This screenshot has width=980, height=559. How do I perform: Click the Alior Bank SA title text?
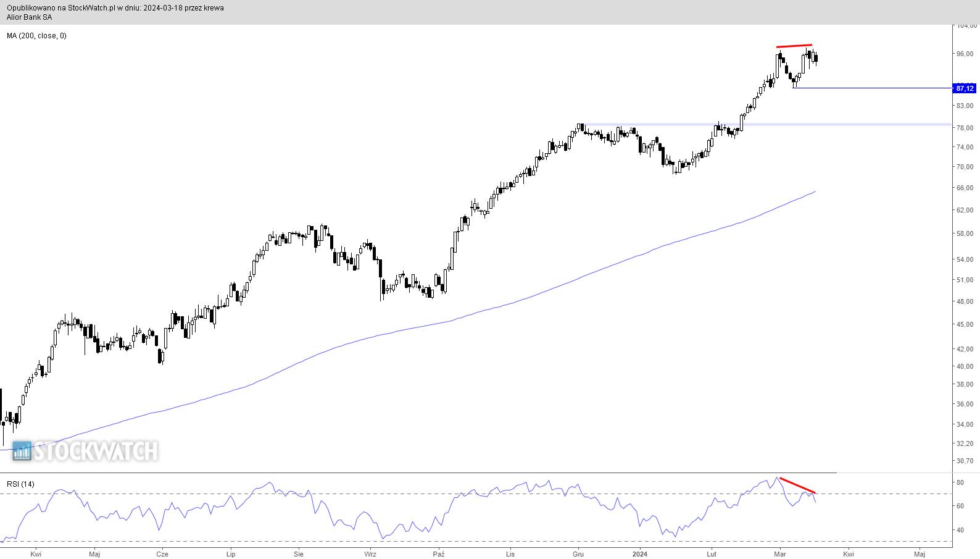tap(29, 17)
